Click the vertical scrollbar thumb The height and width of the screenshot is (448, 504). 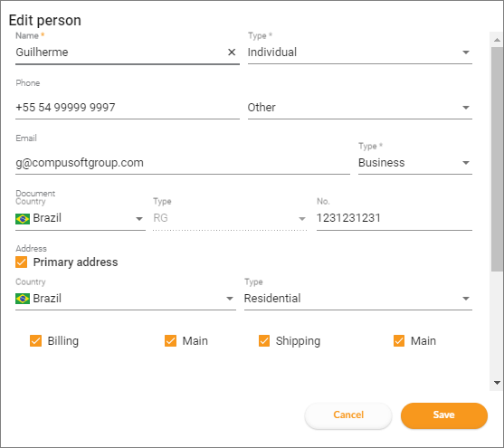pyautogui.click(x=497, y=159)
